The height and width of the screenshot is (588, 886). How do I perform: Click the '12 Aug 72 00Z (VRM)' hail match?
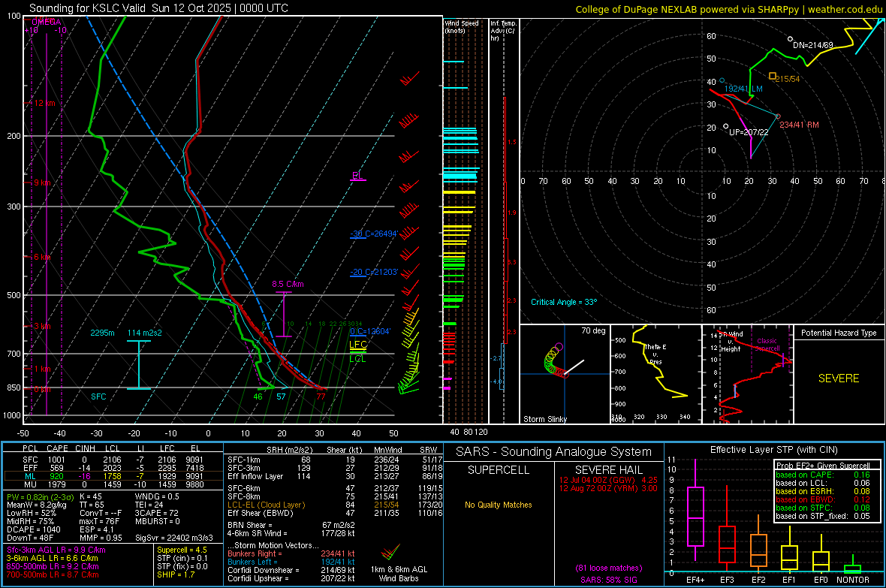(x=598, y=488)
